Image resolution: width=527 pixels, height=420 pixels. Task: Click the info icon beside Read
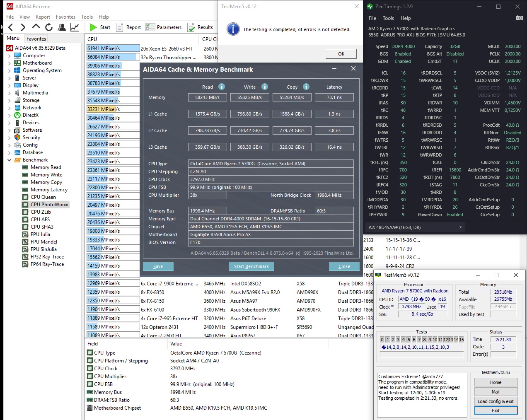coord(222,87)
